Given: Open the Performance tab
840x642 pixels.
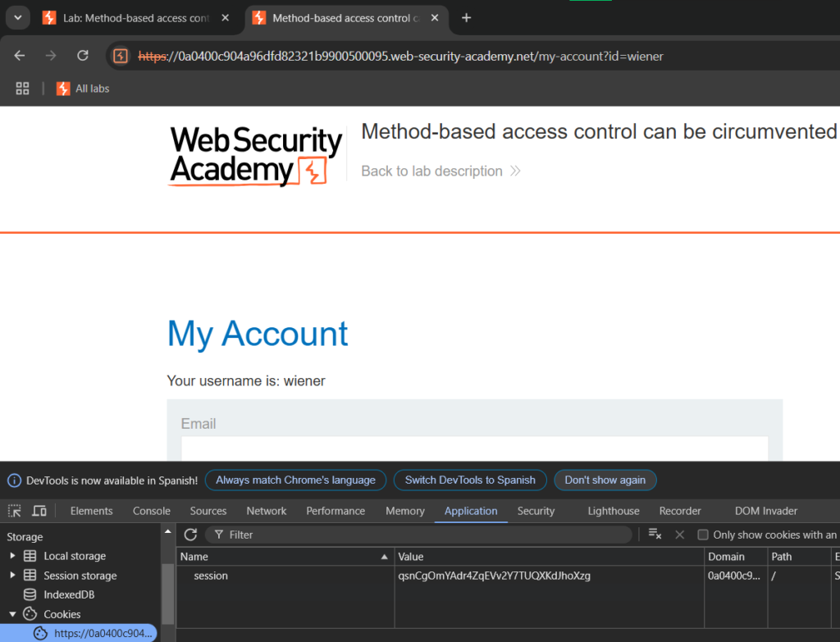Looking at the screenshot, I should pyautogui.click(x=336, y=511).
